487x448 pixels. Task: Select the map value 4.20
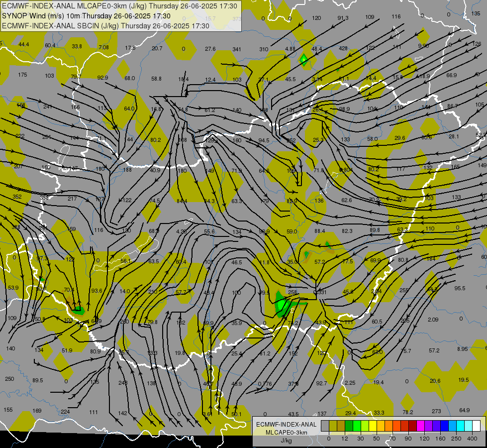coord(182,231)
